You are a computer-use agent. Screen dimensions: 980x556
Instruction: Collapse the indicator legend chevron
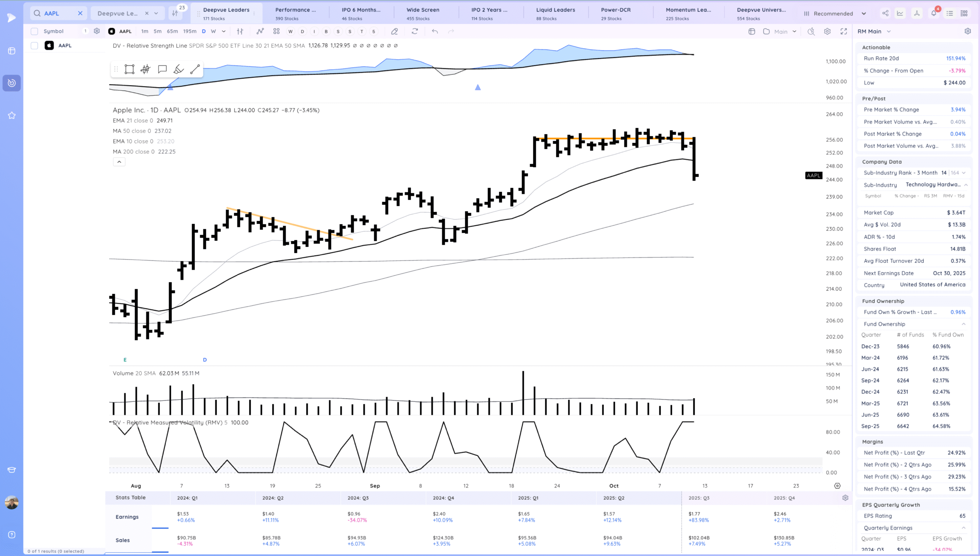[119, 162]
